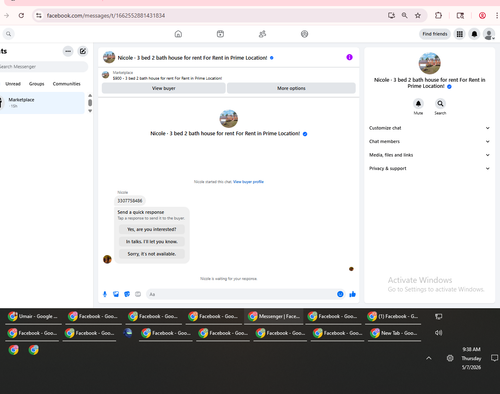
Task: Switch to 'Messenger | Face...' taskbar window
Action: (x=274, y=316)
